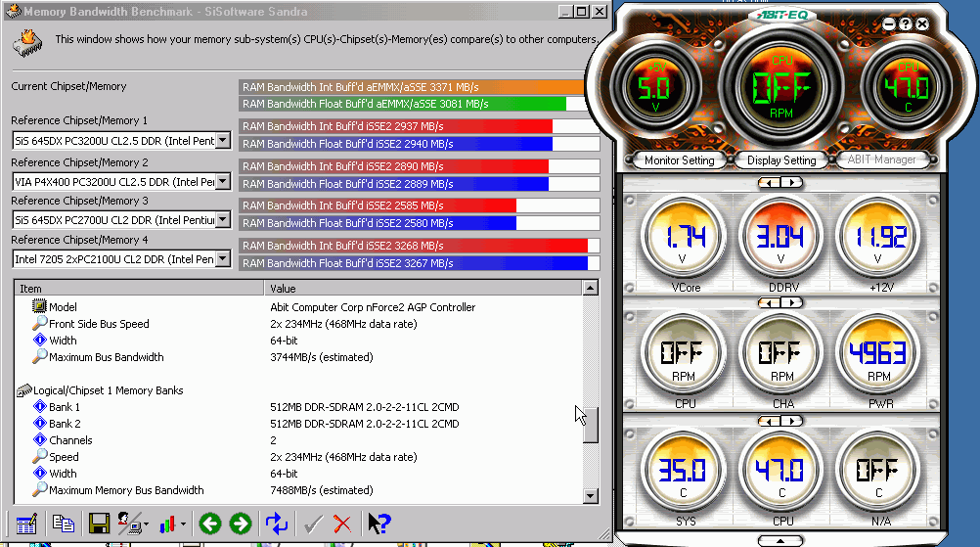The height and width of the screenshot is (547, 980).
Task: Click the green Back arrow in Sandra toolbar
Action: 209,524
